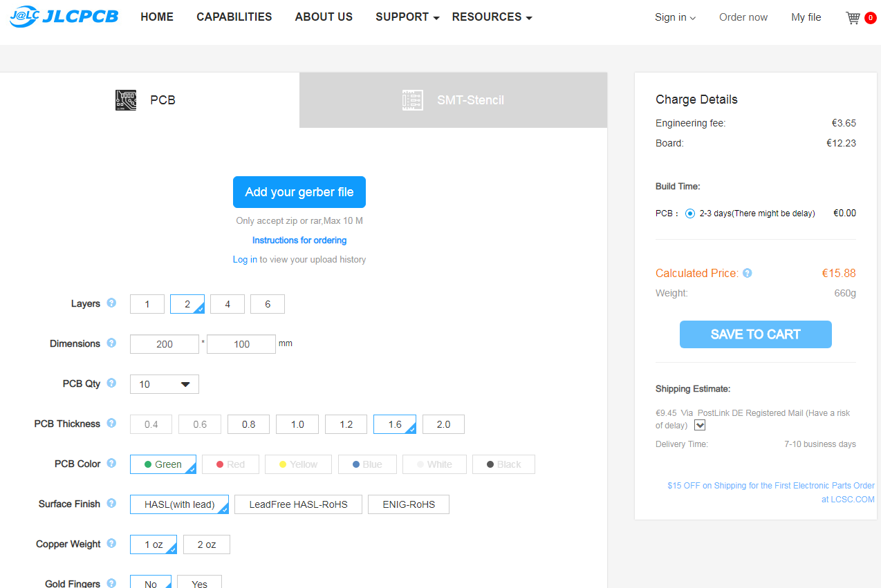Expand the shipping method dropdown

point(700,425)
